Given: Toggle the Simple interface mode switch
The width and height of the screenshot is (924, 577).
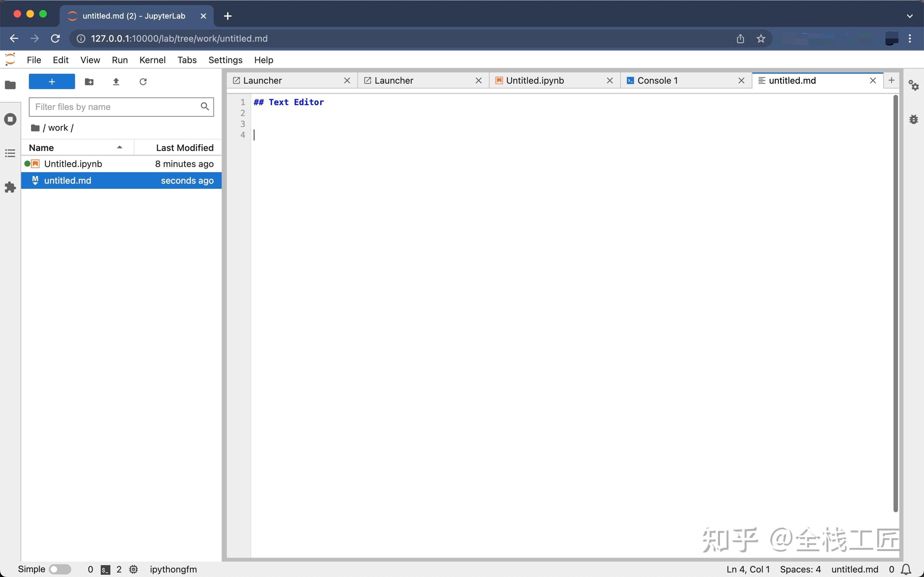Looking at the screenshot, I should (60, 569).
